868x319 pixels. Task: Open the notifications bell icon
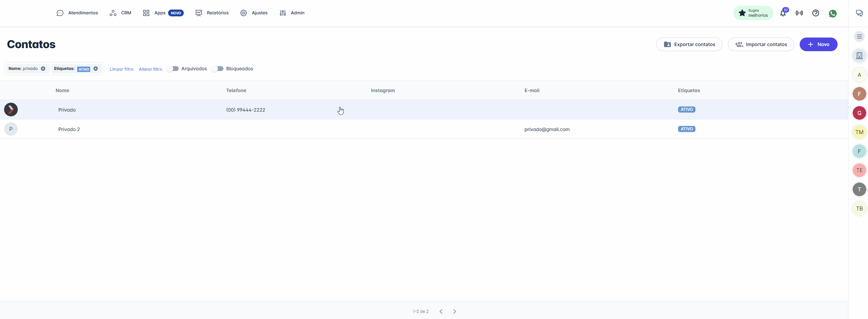pos(783,13)
